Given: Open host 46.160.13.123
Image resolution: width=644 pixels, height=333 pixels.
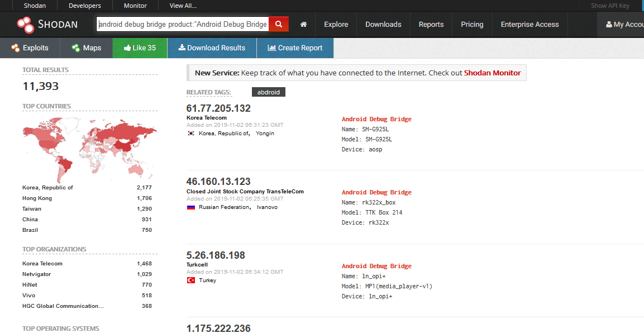Looking at the screenshot, I should pos(218,182).
